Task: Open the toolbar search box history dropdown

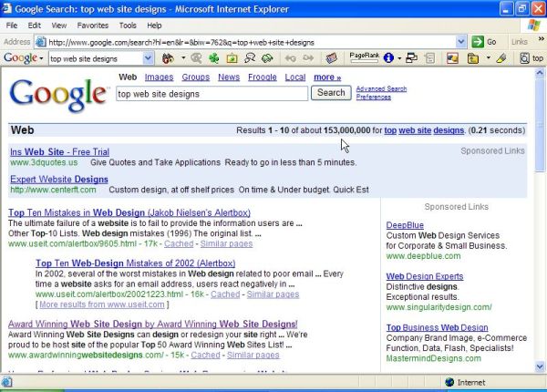Action: pyautogui.click(x=148, y=58)
